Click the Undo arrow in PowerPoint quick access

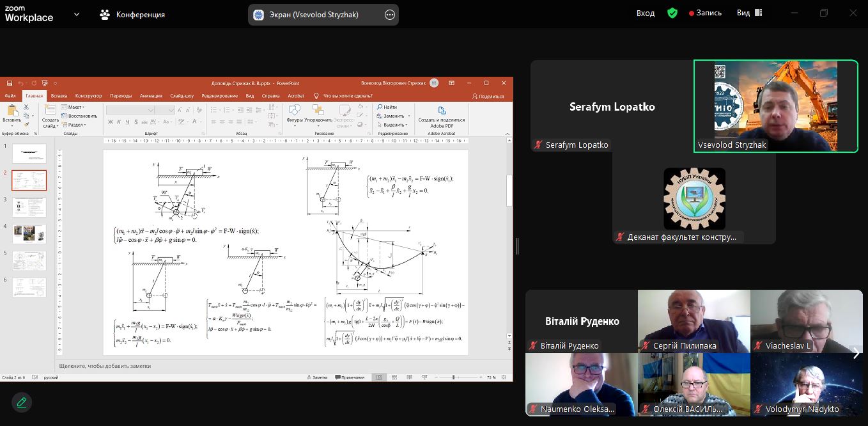(x=20, y=83)
